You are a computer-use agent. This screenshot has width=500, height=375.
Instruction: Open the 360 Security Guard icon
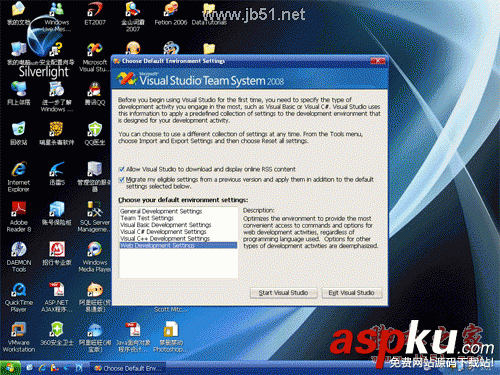pos(57,333)
